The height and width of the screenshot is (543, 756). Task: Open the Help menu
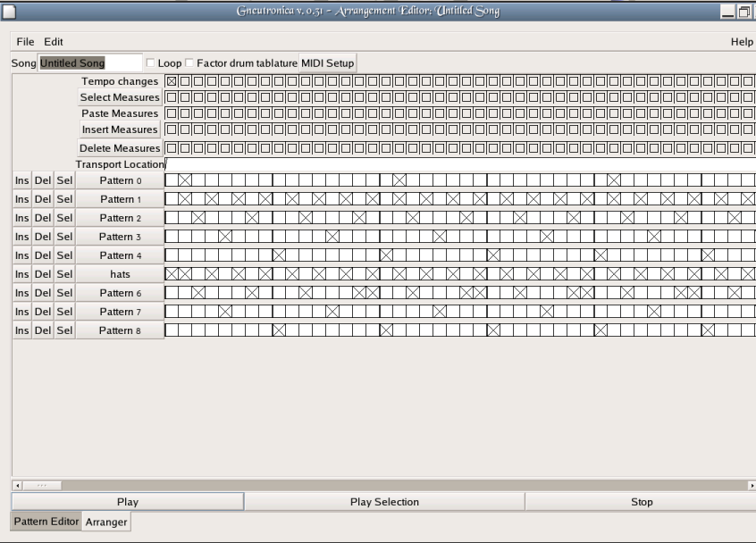click(742, 42)
